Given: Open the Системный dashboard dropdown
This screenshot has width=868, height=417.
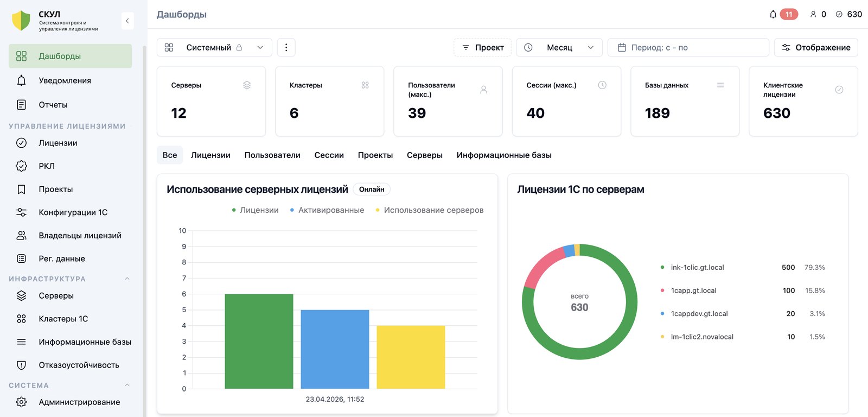Looking at the screenshot, I should click(x=214, y=47).
